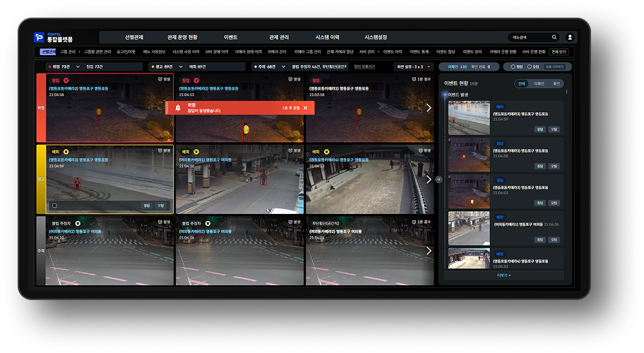Click the 더보기 link under the event list
644x353 pixels.
[503, 275]
